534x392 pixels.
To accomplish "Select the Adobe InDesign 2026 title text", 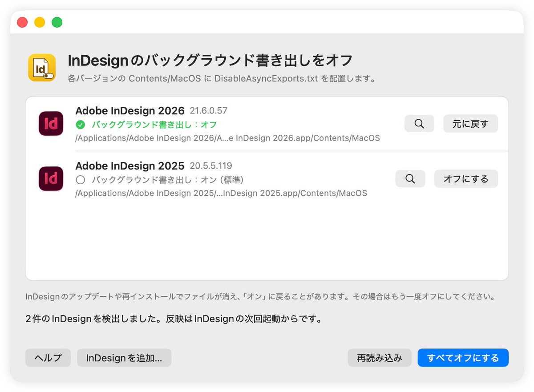I will tap(130, 111).
